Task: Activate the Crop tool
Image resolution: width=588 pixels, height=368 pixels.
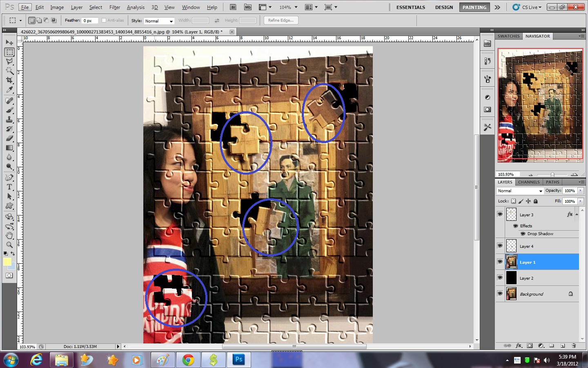Action: coord(9,80)
